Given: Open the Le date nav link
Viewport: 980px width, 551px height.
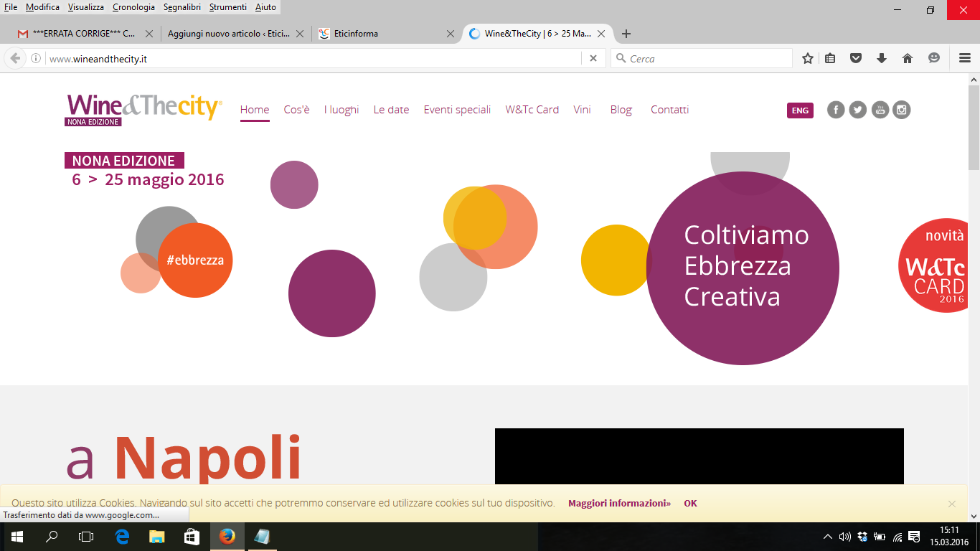Looking at the screenshot, I should [x=391, y=110].
